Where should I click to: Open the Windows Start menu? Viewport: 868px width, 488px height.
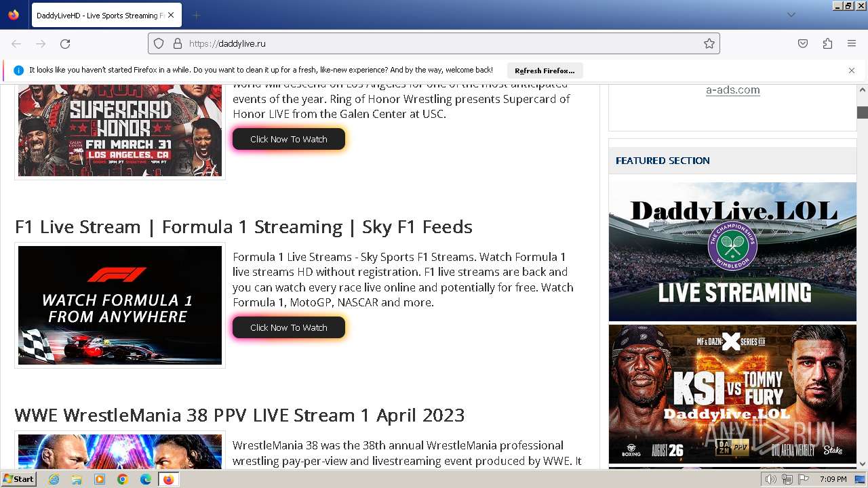point(19,479)
